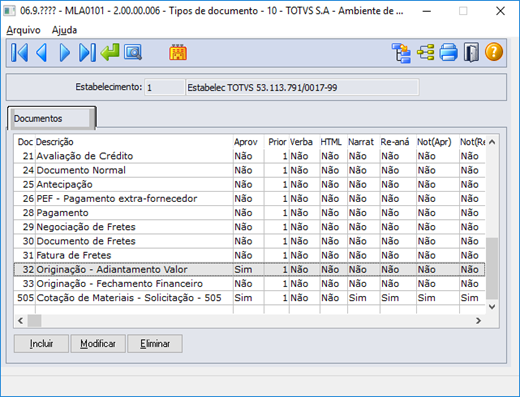
Task: Go to the previous record
Action: tap(42, 52)
